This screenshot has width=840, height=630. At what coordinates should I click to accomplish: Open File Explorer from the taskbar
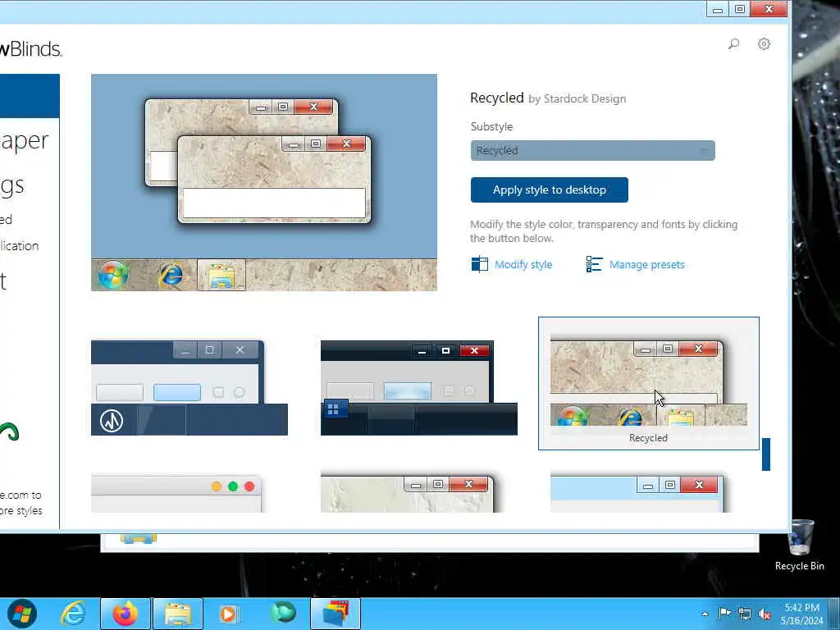tap(178, 614)
